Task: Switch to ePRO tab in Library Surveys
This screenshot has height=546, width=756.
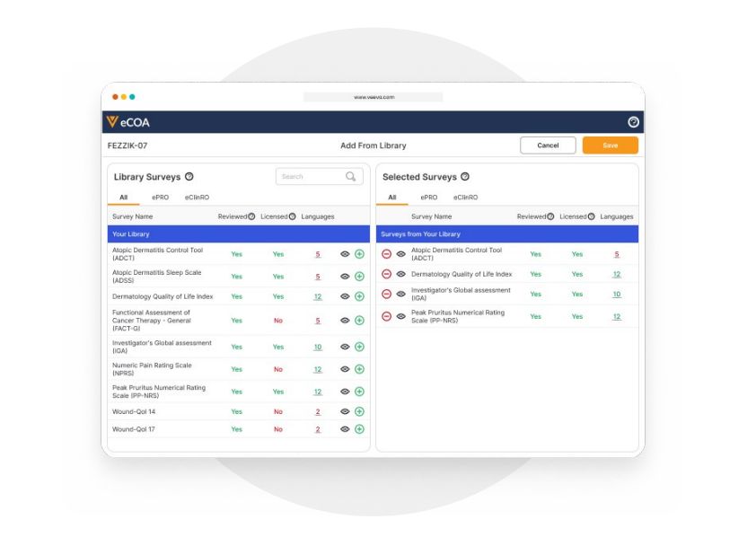Action: (160, 197)
